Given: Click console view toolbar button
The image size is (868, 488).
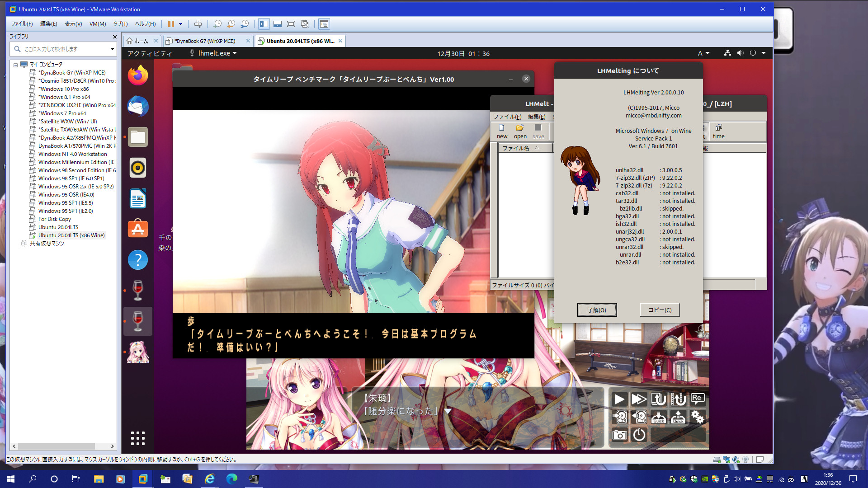Looking at the screenshot, I should [x=324, y=24].
